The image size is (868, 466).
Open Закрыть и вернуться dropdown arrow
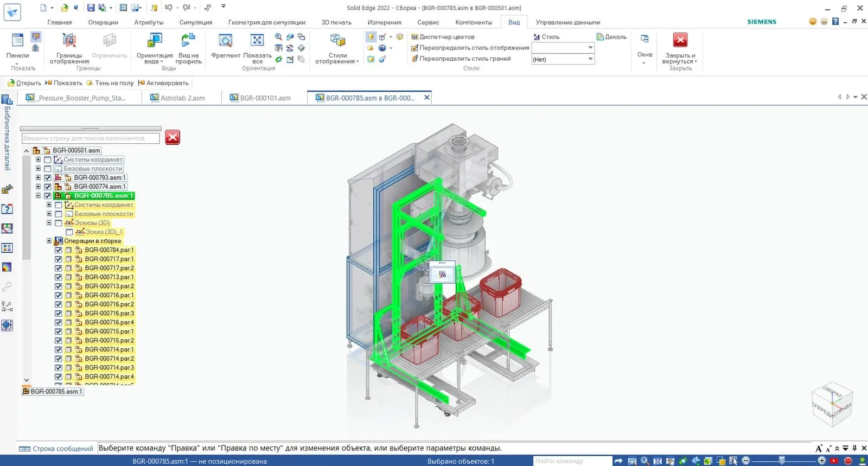click(x=695, y=62)
